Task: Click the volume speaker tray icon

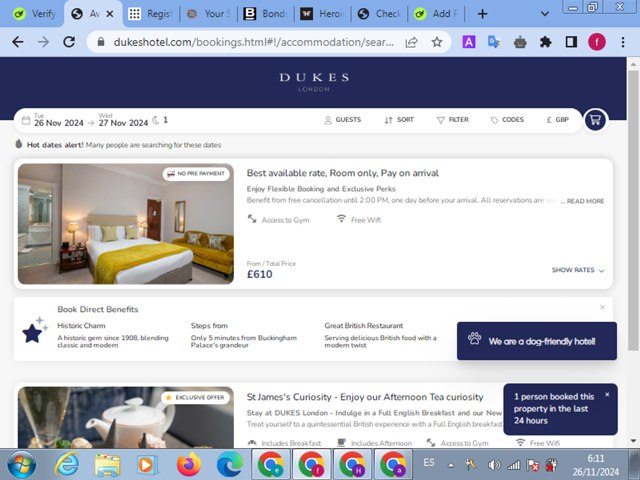Action: [x=494, y=465]
